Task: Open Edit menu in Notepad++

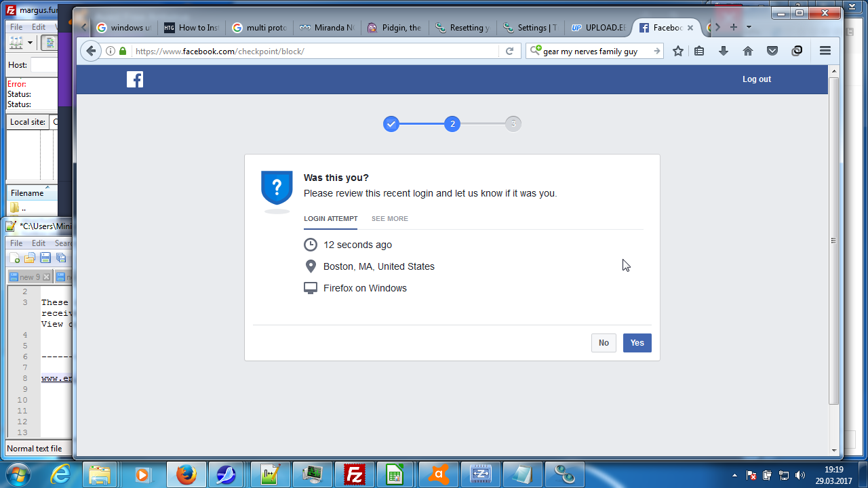Action: (39, 243)
